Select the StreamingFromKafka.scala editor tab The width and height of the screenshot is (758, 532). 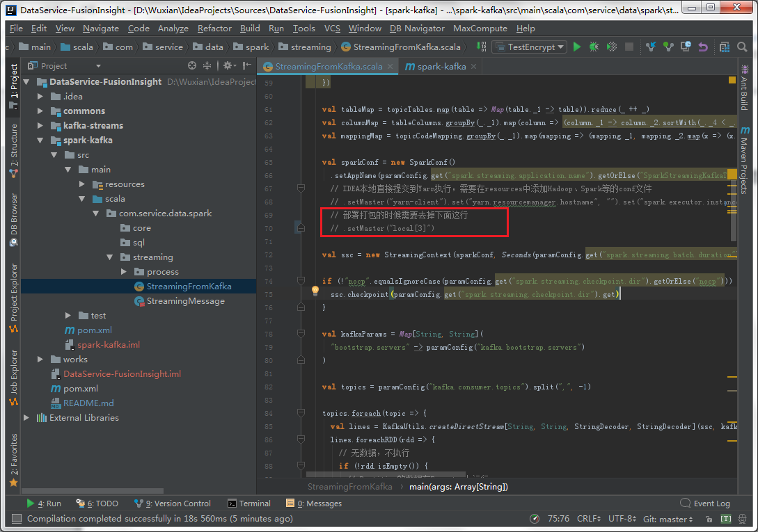click(329, 66)
